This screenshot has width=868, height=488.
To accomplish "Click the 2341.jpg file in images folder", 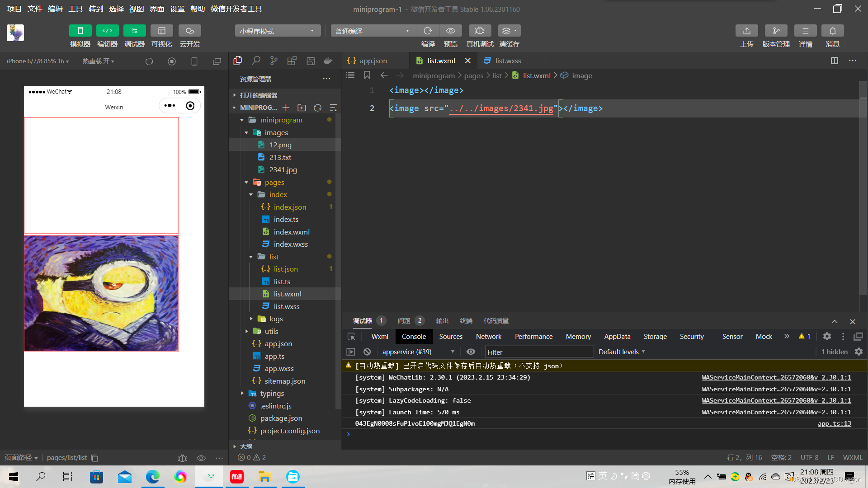I will coord(283,169).
